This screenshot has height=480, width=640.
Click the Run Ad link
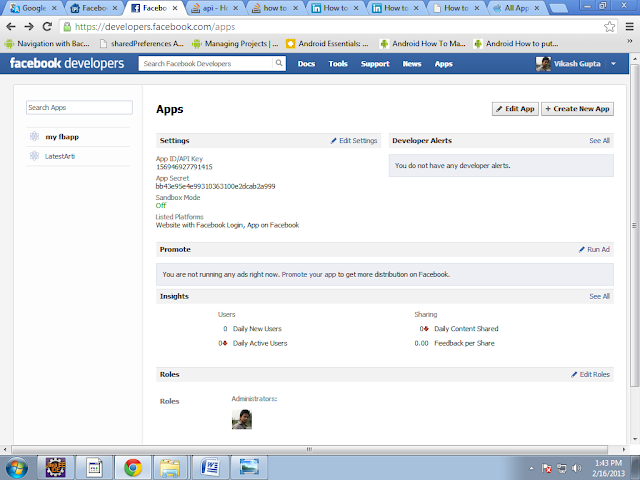(x=594, y=249)
